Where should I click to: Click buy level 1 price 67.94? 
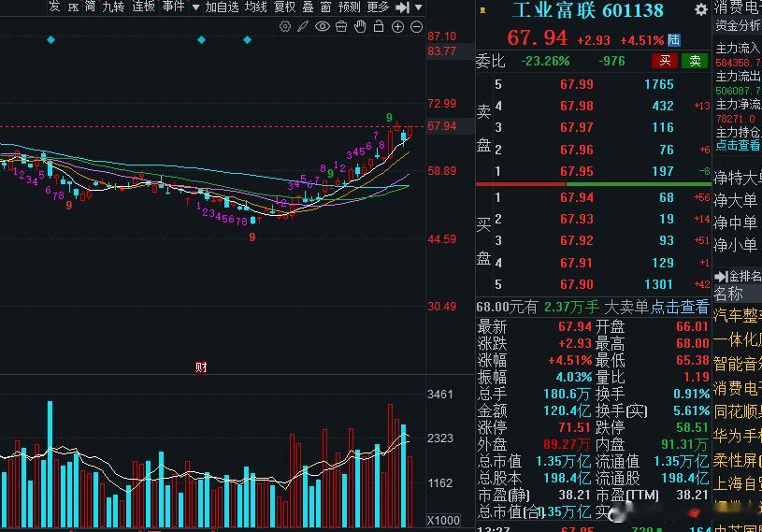pyautogui.click(x=576, y=197)
